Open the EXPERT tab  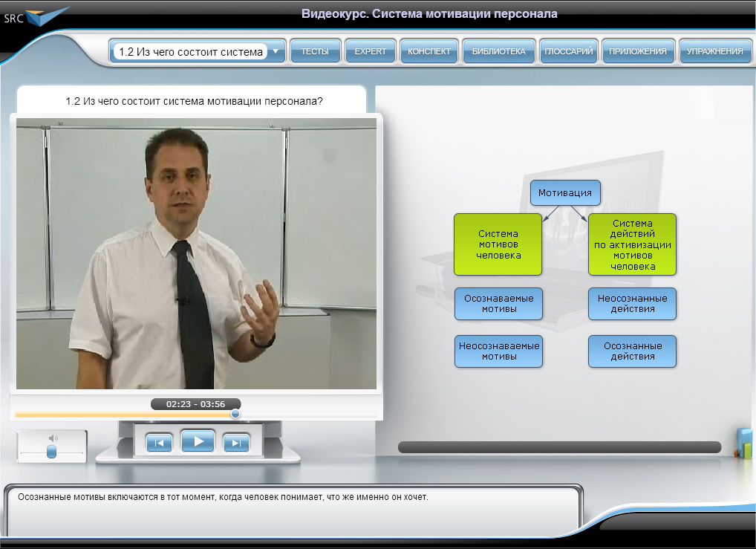(371, 51)
